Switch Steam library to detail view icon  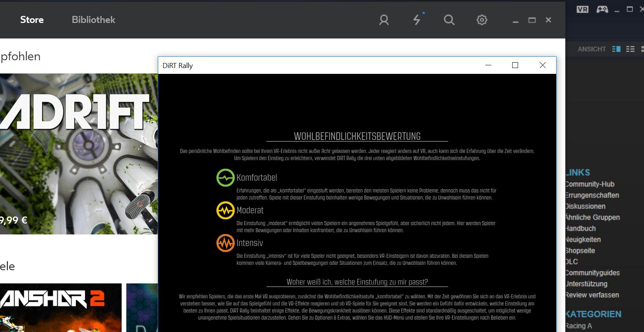(x=616, y=49)
